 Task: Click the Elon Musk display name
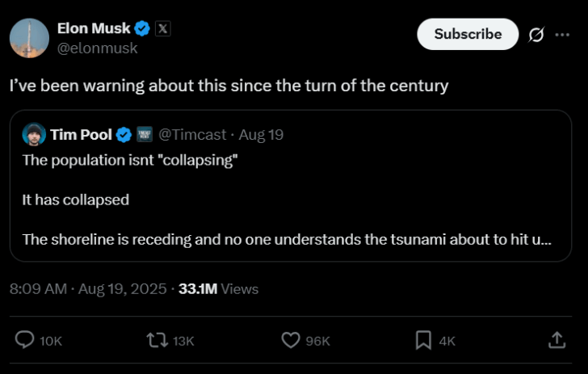[x=93, y=28]
